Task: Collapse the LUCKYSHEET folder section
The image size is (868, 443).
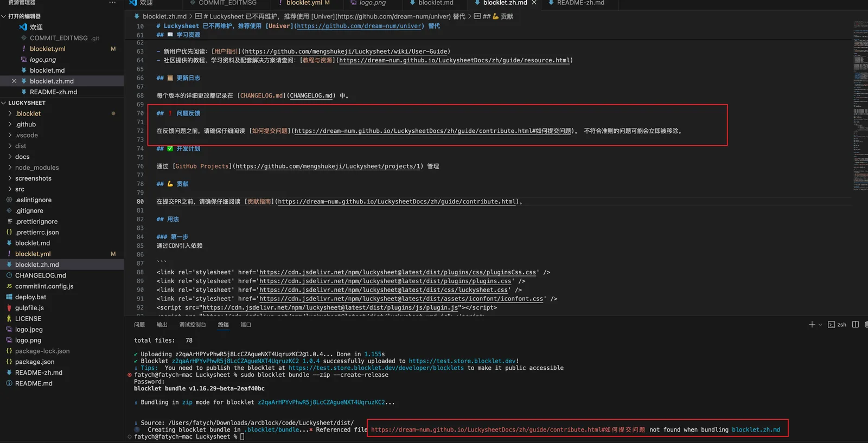Action: [x=4, y=102]
